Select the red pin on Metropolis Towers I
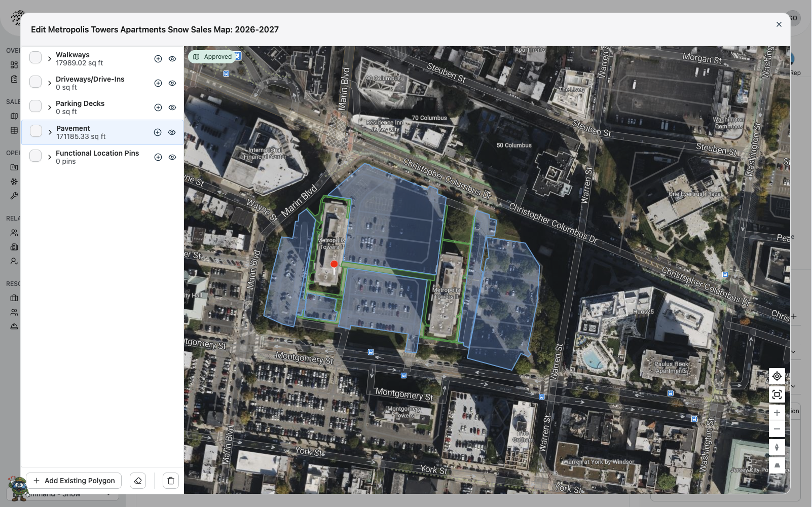This screenshot has width=812, height=507. click(334, 264)
